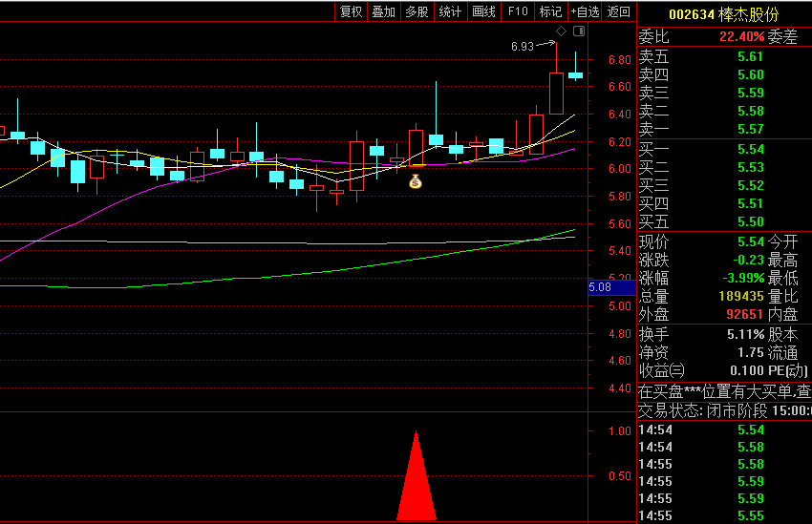
Task: Click 净资 value 1.75
Action: click(x=750, y=352)
